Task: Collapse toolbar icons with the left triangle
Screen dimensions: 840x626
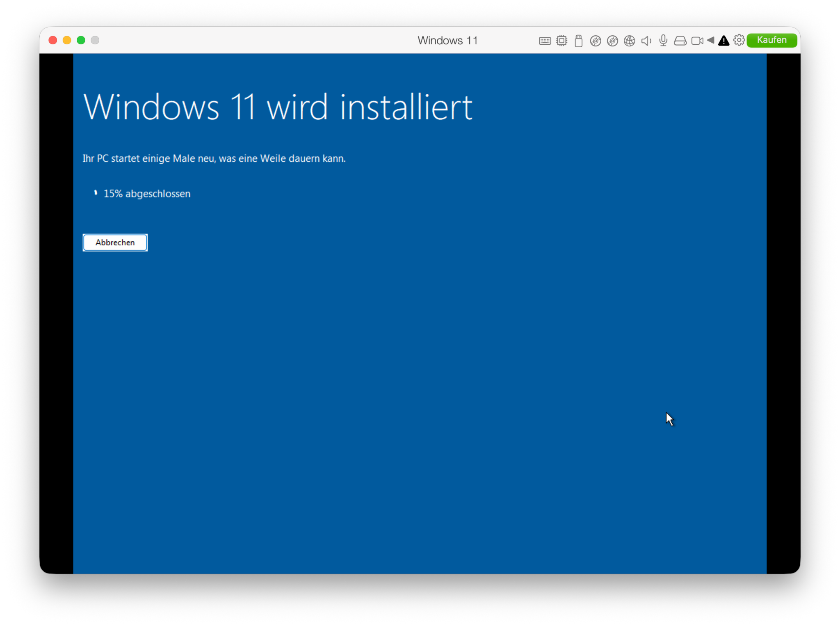Action: pyautogui.click(x=711, y=40)
